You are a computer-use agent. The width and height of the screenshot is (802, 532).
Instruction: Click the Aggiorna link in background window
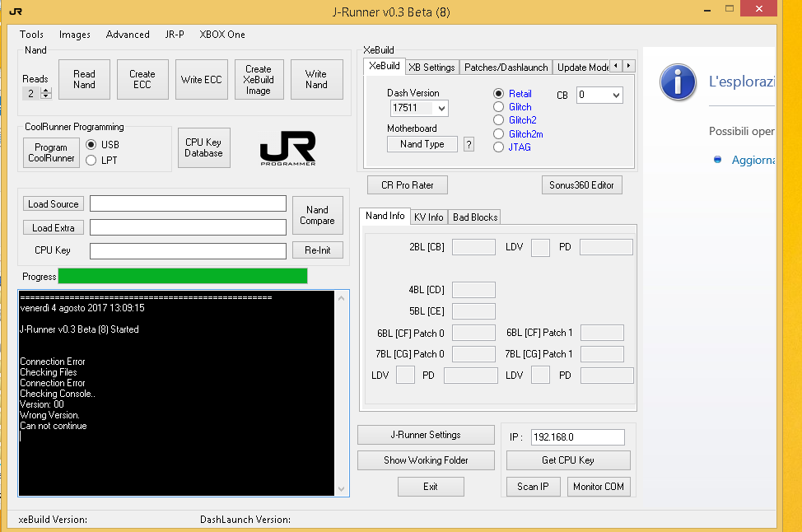pos(753,160)
